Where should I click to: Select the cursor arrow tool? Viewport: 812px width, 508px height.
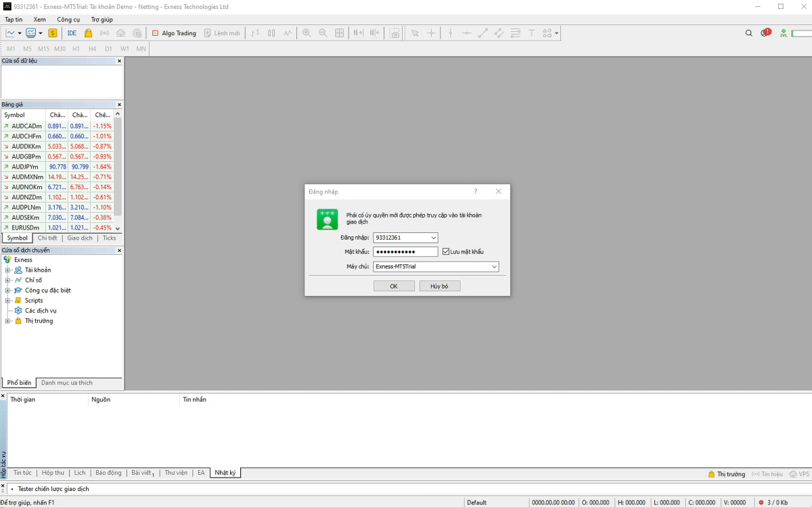pos(415,33)
